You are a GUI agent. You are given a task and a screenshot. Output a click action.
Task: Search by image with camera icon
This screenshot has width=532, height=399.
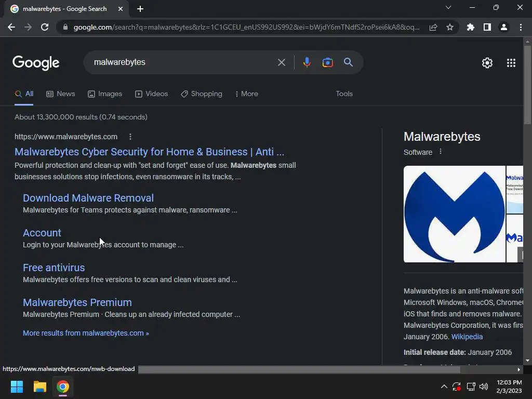[327, 62]
